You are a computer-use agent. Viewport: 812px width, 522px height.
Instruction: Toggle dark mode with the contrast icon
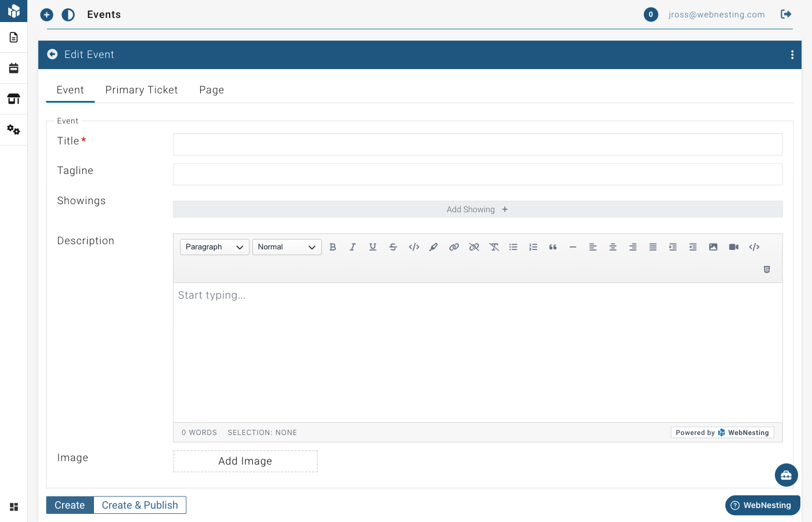[x=68, y=14]
